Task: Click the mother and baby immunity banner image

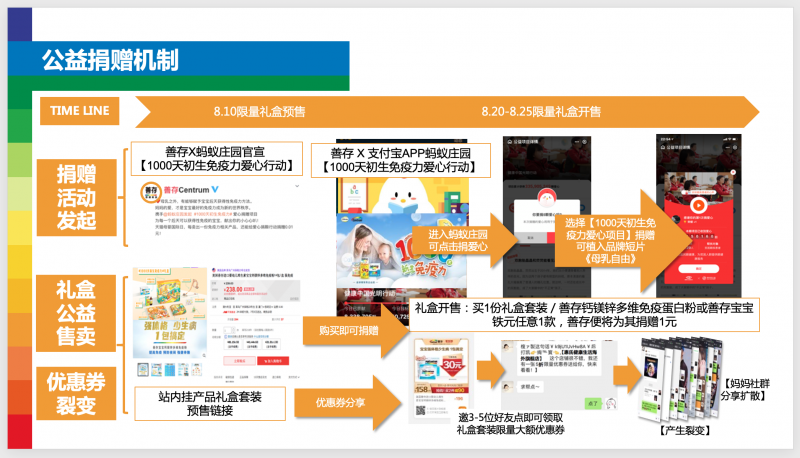Action: (x=402, y=252)
